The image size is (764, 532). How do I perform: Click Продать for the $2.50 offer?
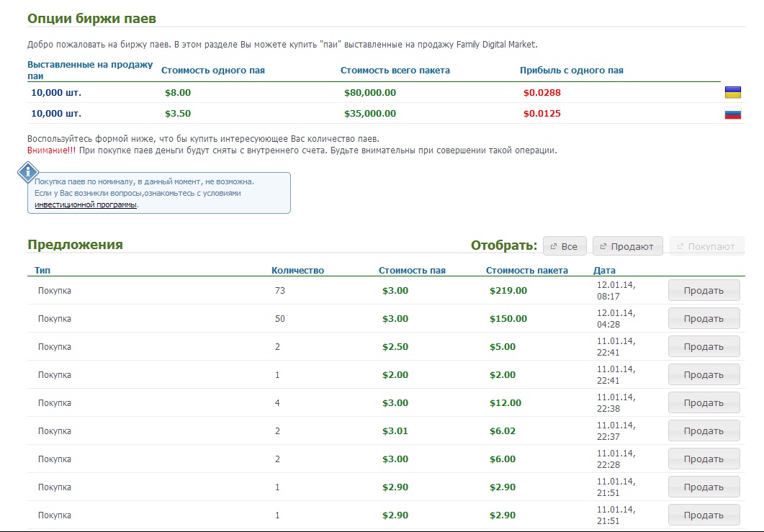(704, 346)
